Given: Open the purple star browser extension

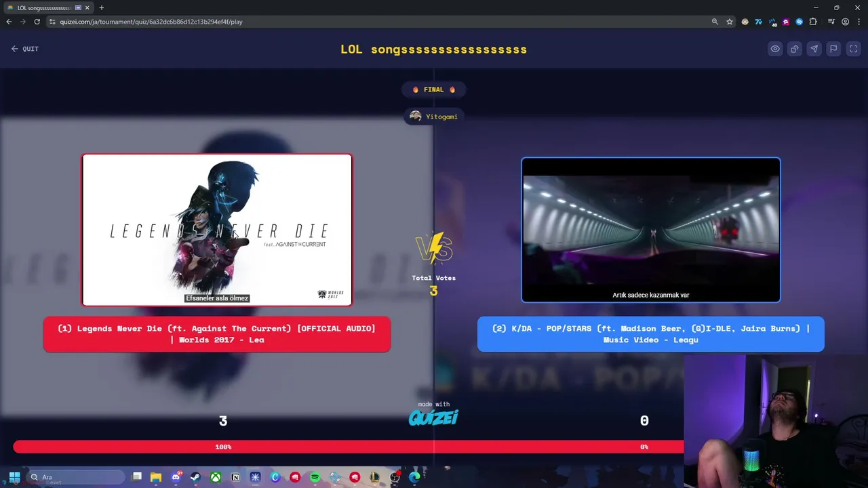Looking at the screenshot, I should point(786,22).
